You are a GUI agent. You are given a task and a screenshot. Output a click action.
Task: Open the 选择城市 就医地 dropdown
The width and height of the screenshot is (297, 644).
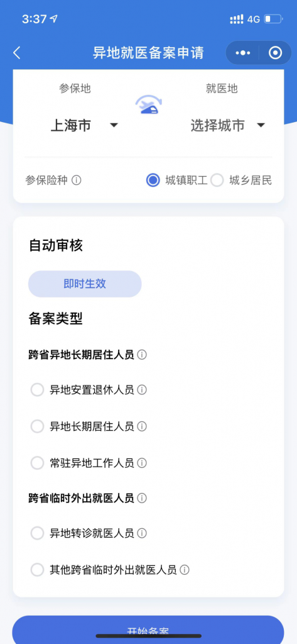click(x=228, y=125)
